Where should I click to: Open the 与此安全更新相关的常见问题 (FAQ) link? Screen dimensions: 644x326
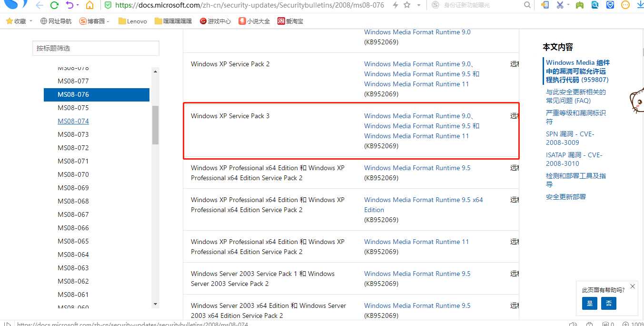tap(576, 96)
